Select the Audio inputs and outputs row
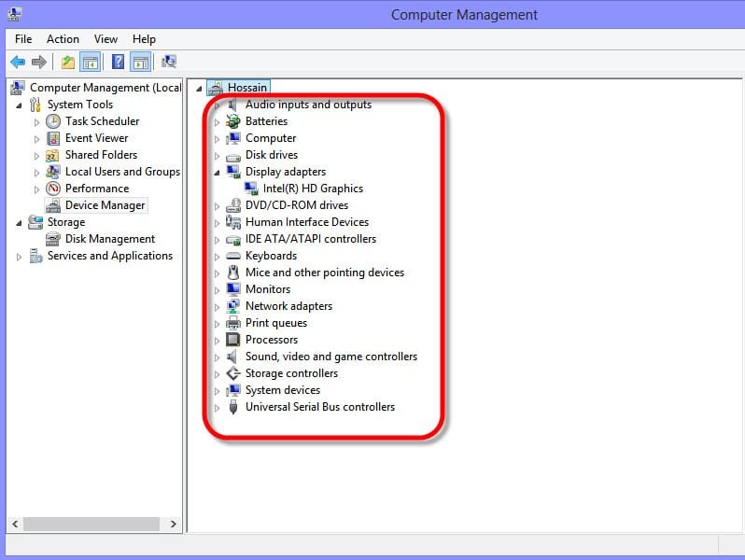This screenshot has height=560, width=745. tap(308, 105)
